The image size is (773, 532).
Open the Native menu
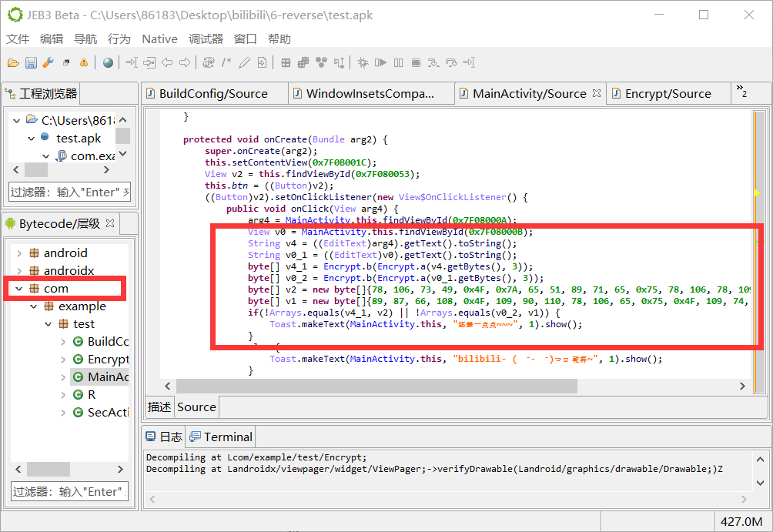[159, 39]
